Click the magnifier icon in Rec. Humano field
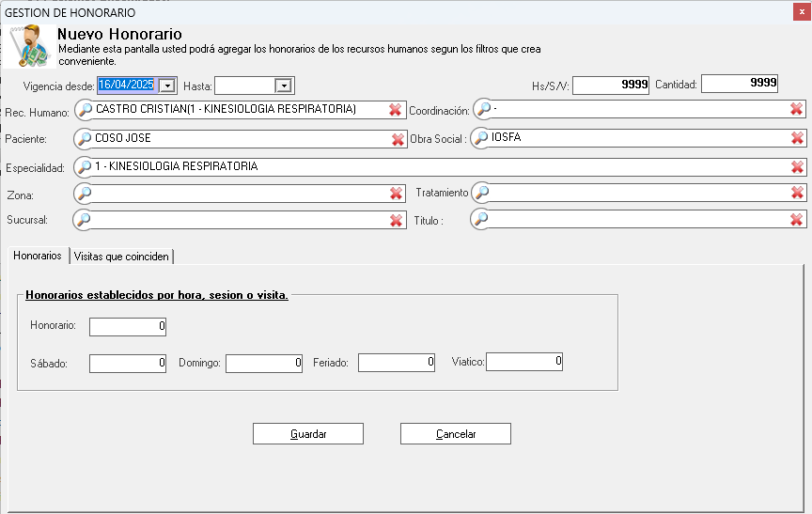 pyautogui.click(x=85, y=110)
